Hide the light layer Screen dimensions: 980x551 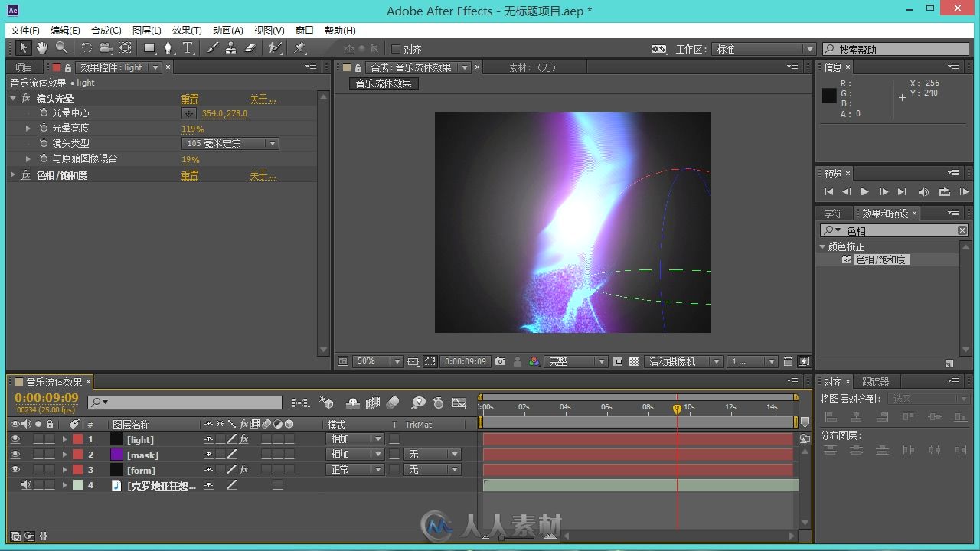click(x=15, y=439)
